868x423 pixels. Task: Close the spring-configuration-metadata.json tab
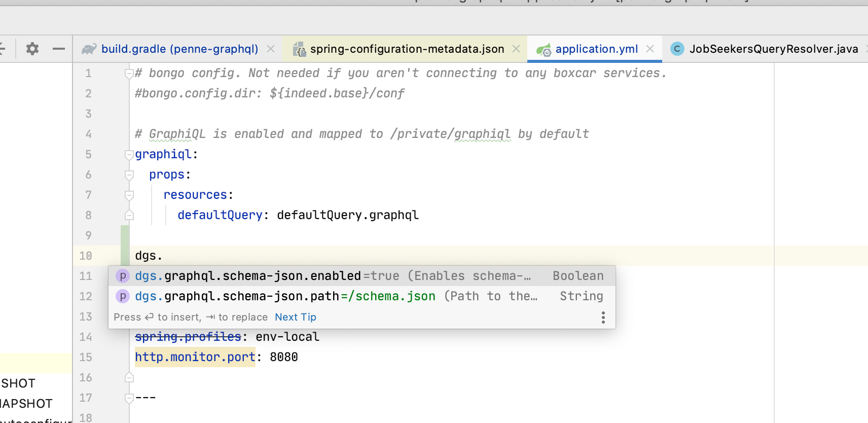coord(516,49)
